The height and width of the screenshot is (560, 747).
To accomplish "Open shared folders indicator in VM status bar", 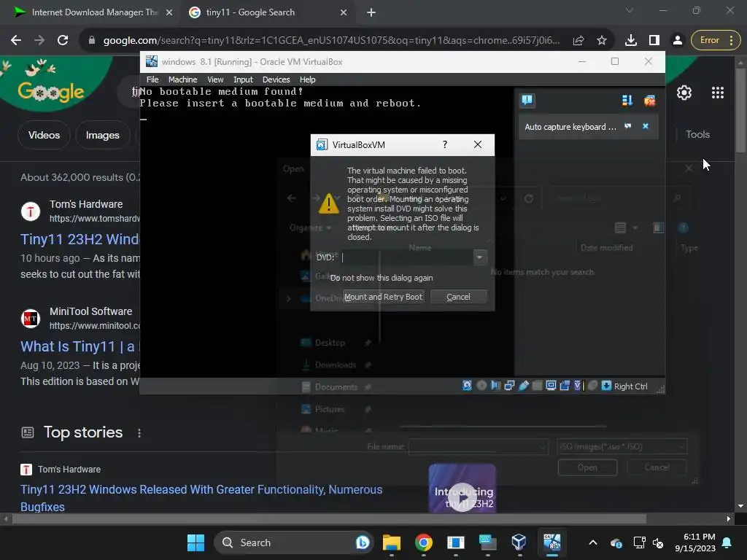I will point(537,386).
